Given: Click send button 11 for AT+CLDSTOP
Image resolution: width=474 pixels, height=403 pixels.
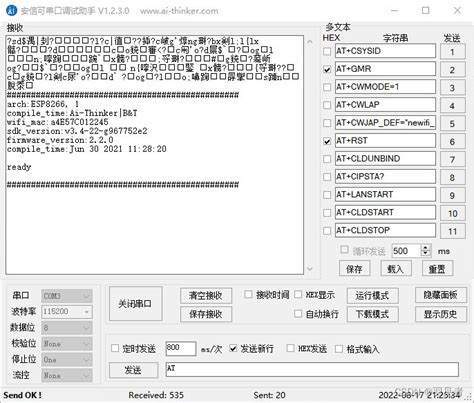Looking at the screenshot, I should point(452,231).
